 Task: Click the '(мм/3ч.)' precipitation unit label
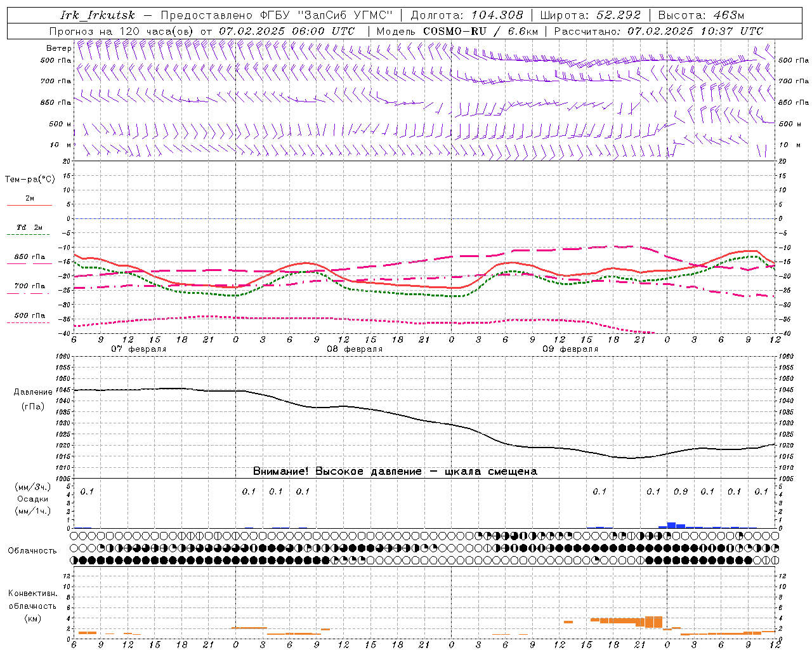pyautogui.click(x=33, y=487)
